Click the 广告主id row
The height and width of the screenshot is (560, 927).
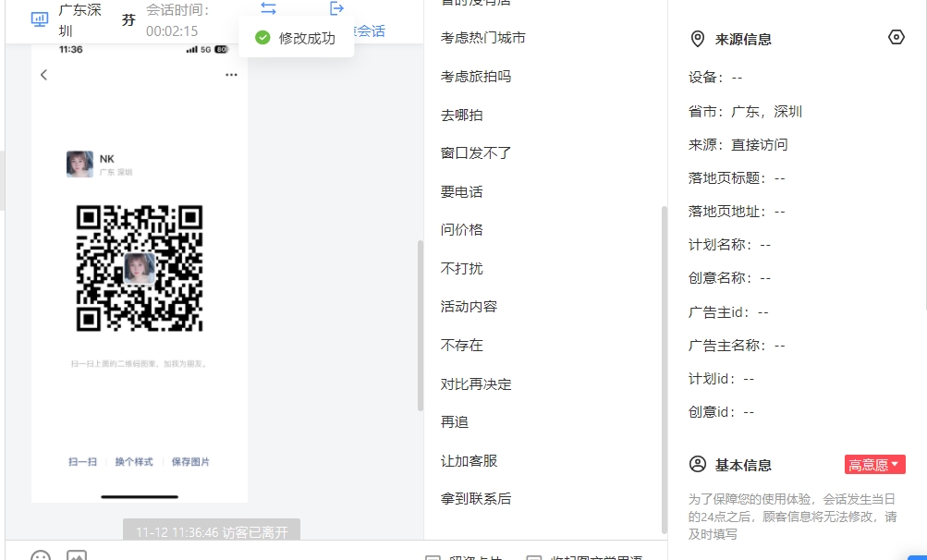[728, 311]
